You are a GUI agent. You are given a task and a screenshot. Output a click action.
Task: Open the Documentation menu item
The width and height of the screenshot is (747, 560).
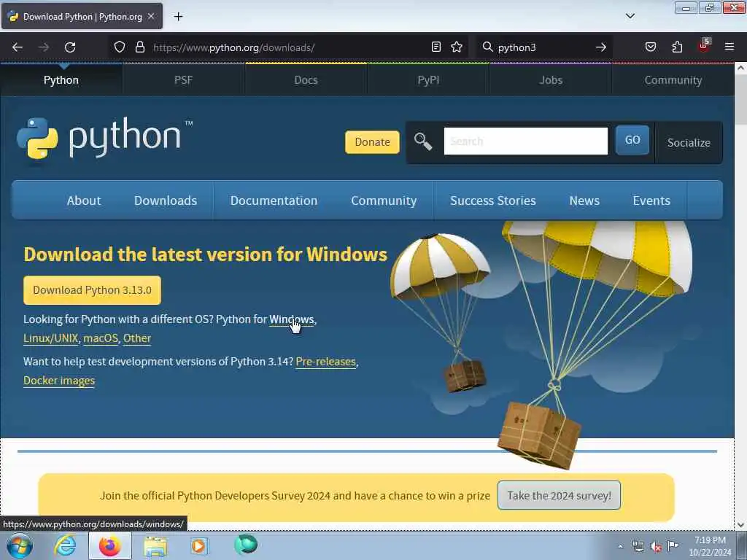tap(274, 201)
